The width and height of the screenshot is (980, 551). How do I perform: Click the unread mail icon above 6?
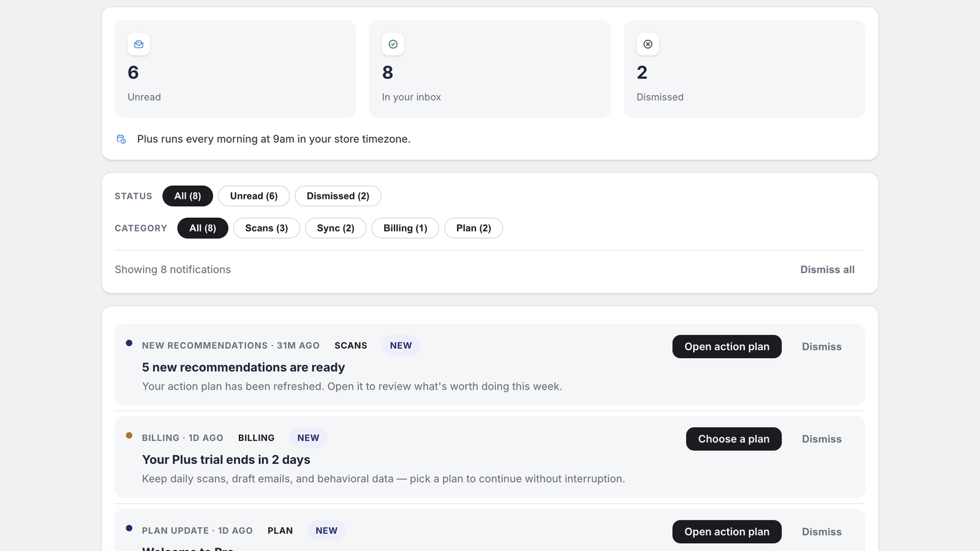(138, 44)
